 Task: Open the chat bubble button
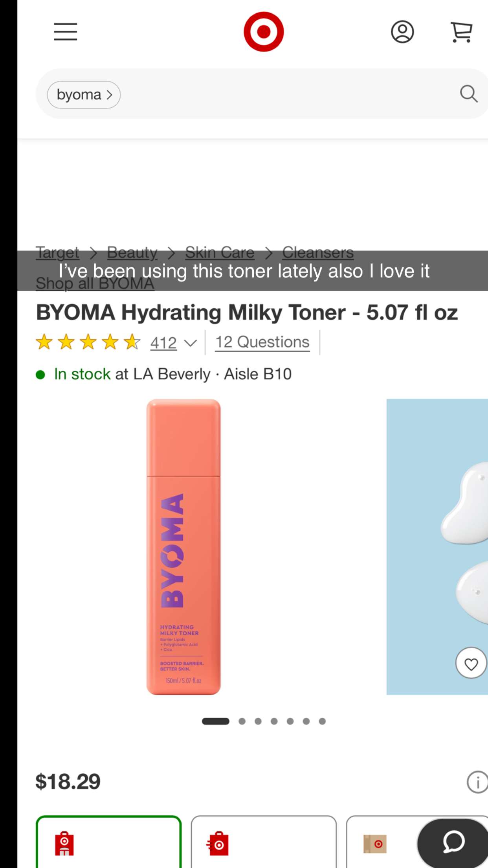(453, 842)
